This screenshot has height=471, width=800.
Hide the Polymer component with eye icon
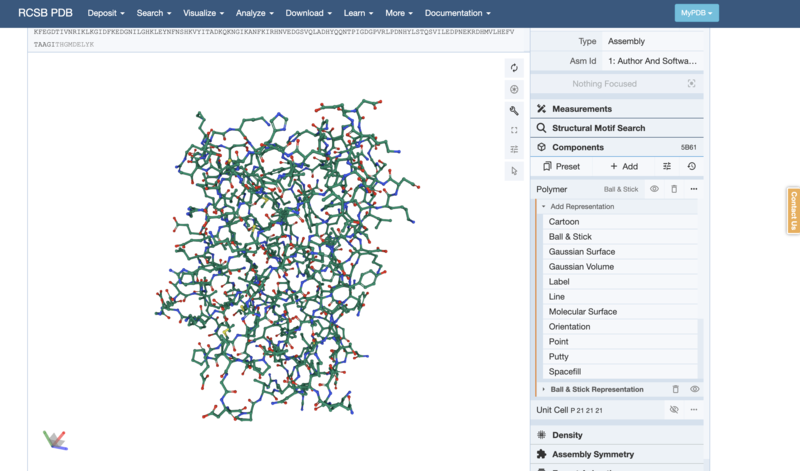(x=654, y=189)
